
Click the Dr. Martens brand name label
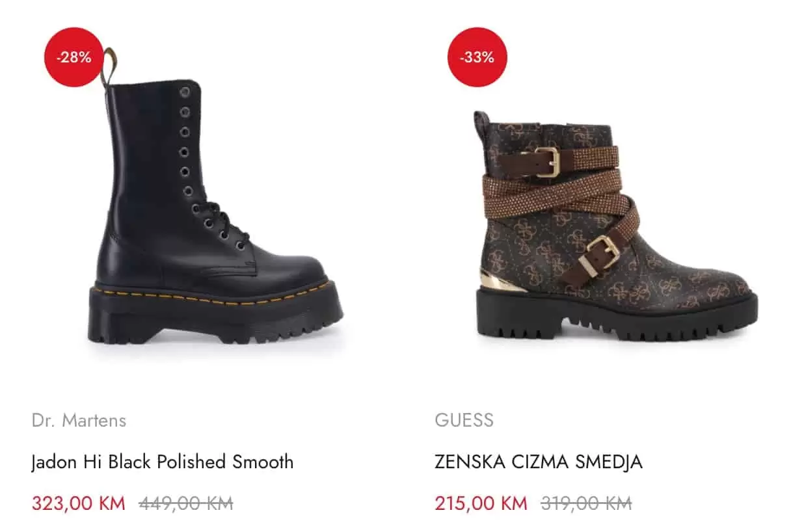79,420
